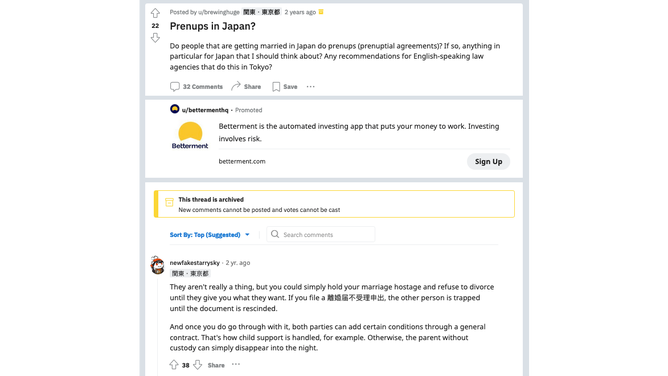Image resolution: width=668 pixels, height=376 pixels.
Task: Open post's three-dot more options menu
Action: (311, 86)
